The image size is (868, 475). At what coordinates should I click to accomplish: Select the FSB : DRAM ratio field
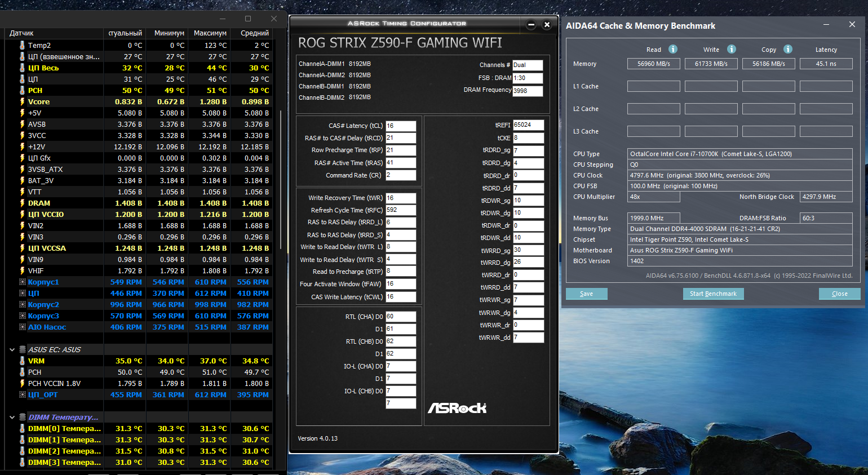click(528, 78)
